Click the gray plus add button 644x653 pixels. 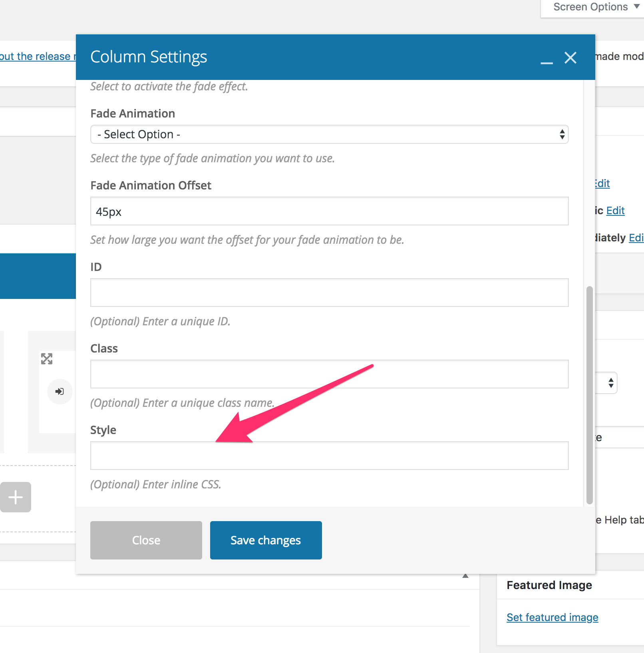[16, 497]
